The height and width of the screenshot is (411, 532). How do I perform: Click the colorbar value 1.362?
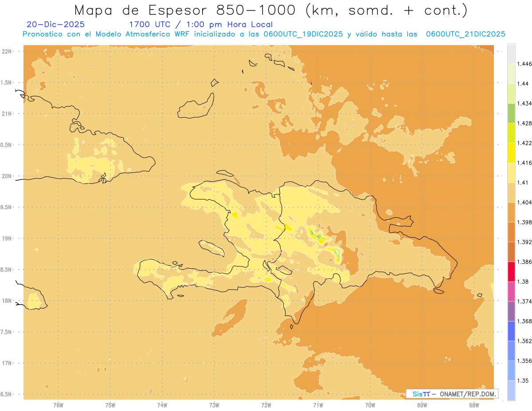click(524, 341)
